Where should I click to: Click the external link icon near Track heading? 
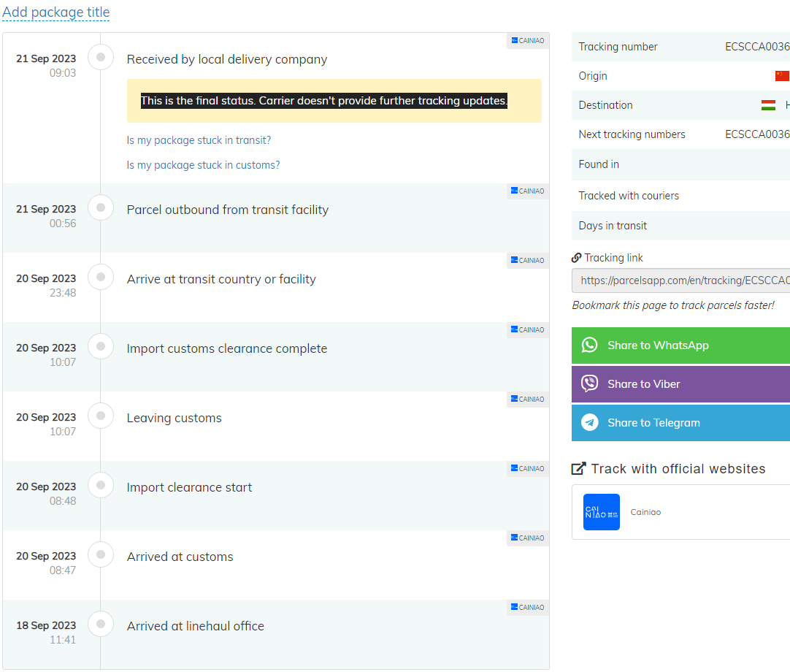coord(579,469)
